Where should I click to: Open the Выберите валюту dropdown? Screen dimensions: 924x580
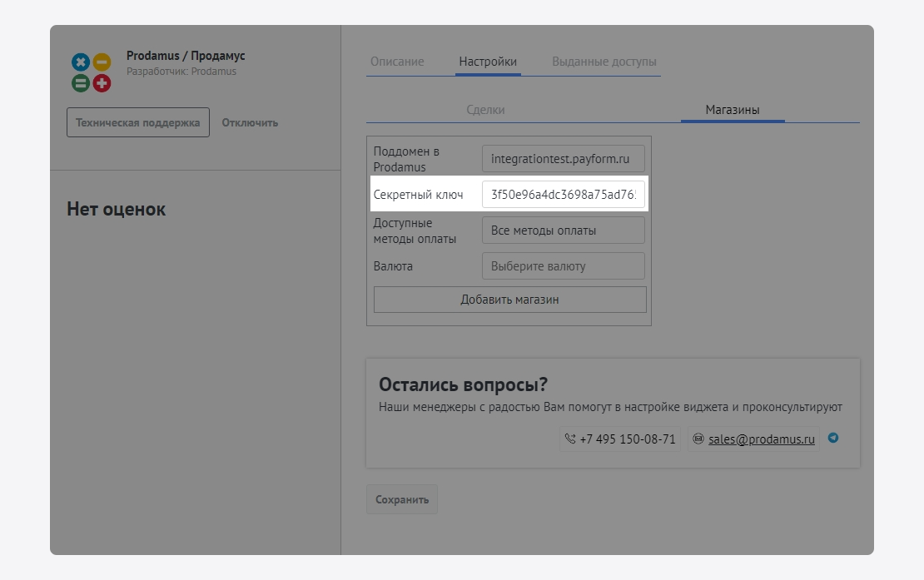(x=563, y=266)
